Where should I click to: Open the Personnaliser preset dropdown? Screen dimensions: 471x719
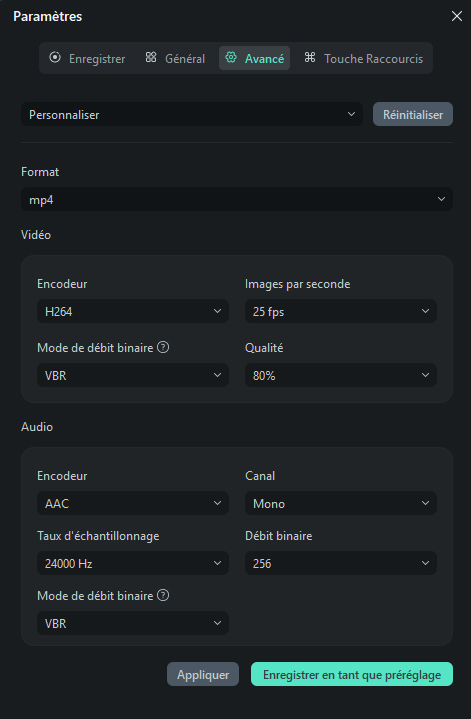point(192,114)
